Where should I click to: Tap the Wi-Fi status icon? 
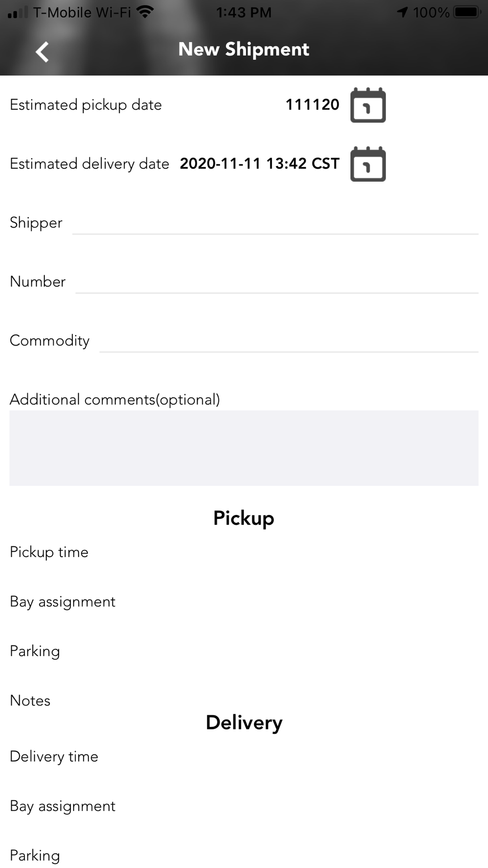tap(145, 12)
